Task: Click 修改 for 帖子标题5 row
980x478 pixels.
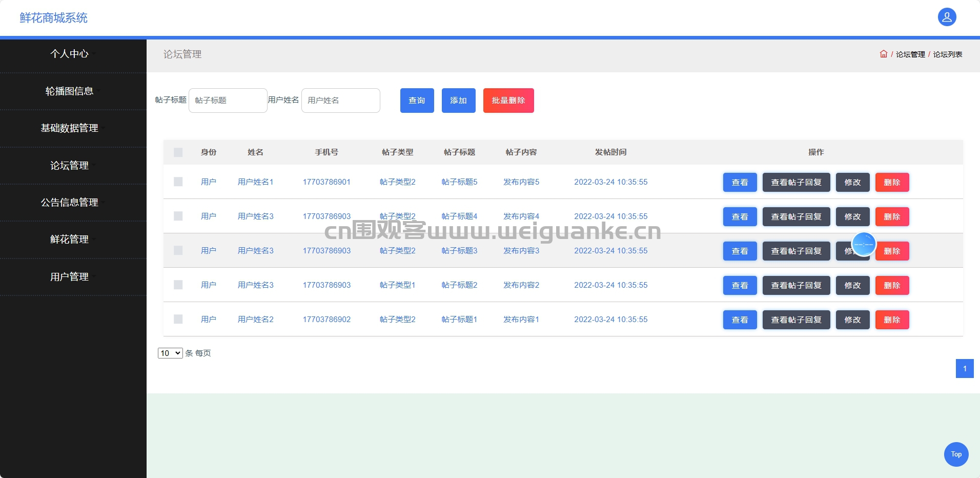Action: (853, 182)
